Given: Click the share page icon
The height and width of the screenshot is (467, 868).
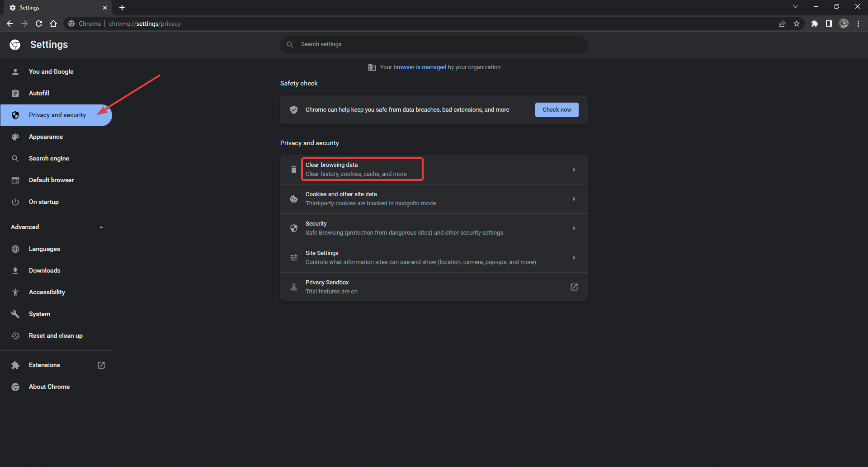Looking at the screenshot, I should pyautogui.click(x=782, y=24).
